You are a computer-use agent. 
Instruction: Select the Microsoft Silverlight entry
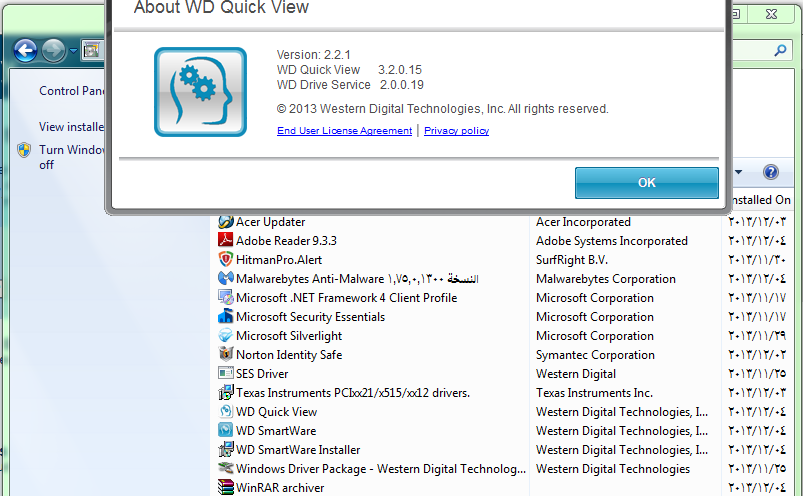289,336
